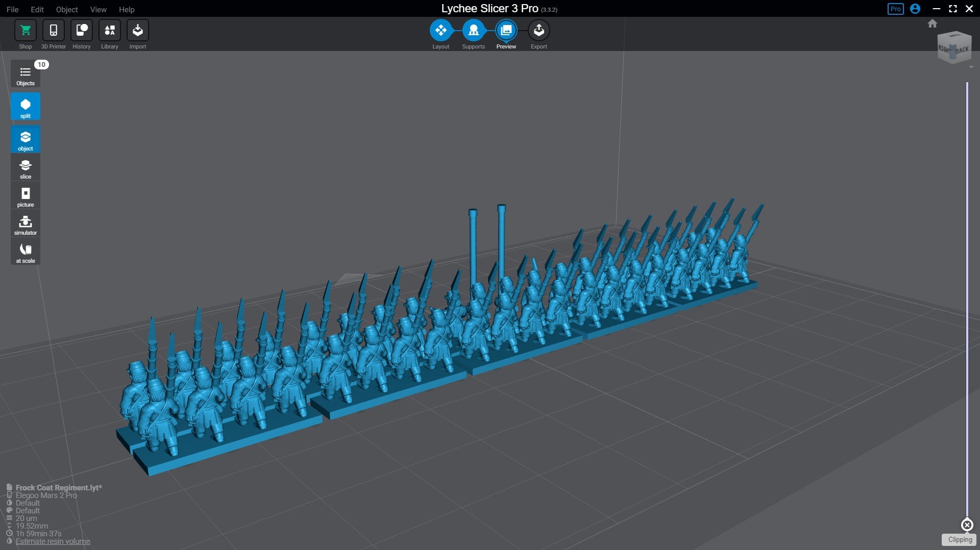This screenshot has height=550, width=980.
Task: Expand the view cube dropdown arrow
Action: tap(971, 67)
